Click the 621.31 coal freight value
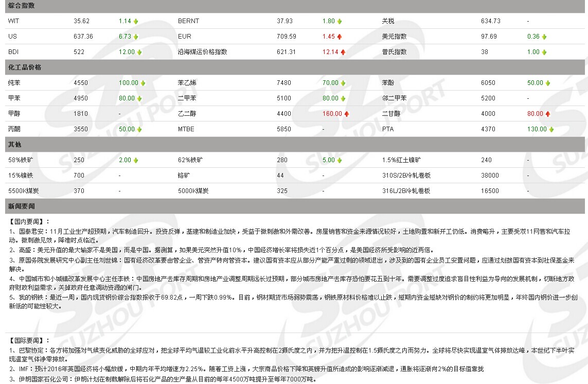The width and height of the screenshot is (588, 384). click(x=286, y=52)
